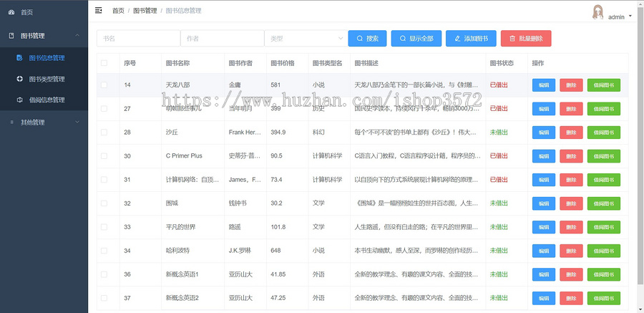Click the 图书价格 column header
The width and height of the screenshot is (644, 313).
click(x=283, y=63)
